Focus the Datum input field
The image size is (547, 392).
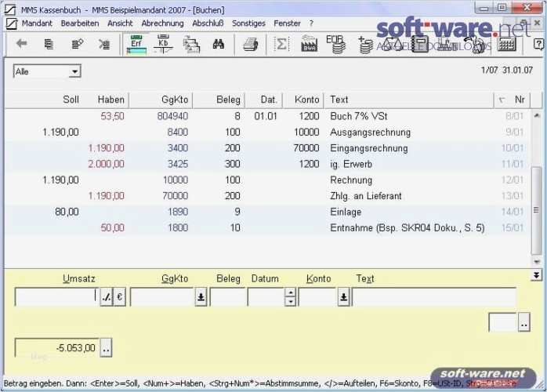click(x=266, y=296)
